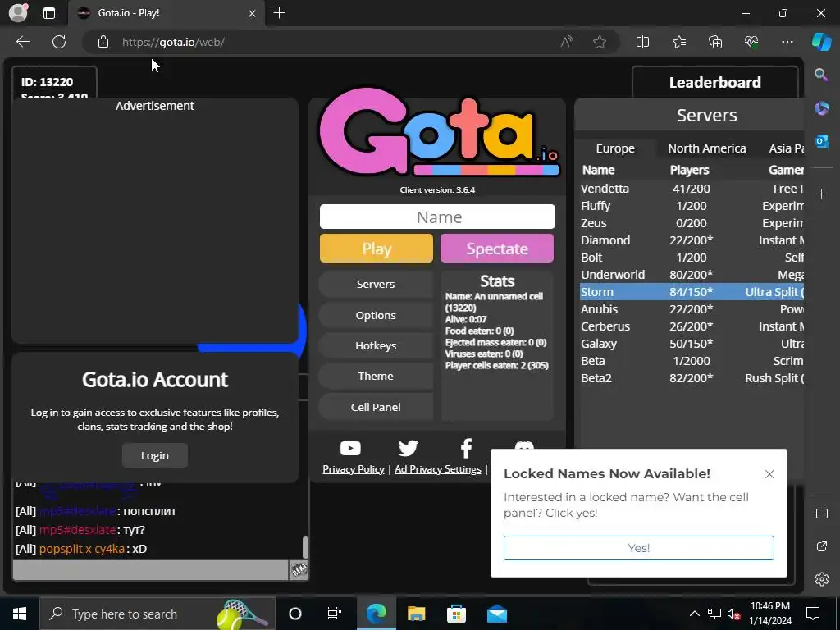Click the browser address bar URL
Image resolution: width=840 pixels, height=630 pixels.
coord(173,42)
